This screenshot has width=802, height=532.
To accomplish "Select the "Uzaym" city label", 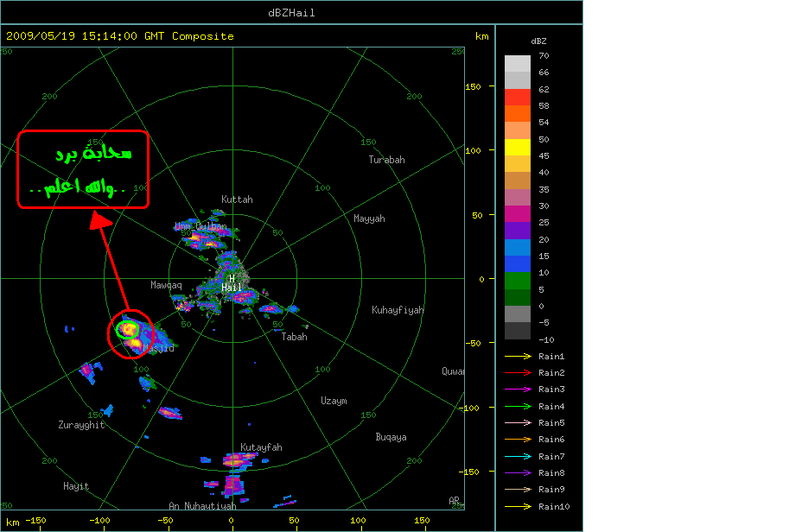I will (334, 401).
